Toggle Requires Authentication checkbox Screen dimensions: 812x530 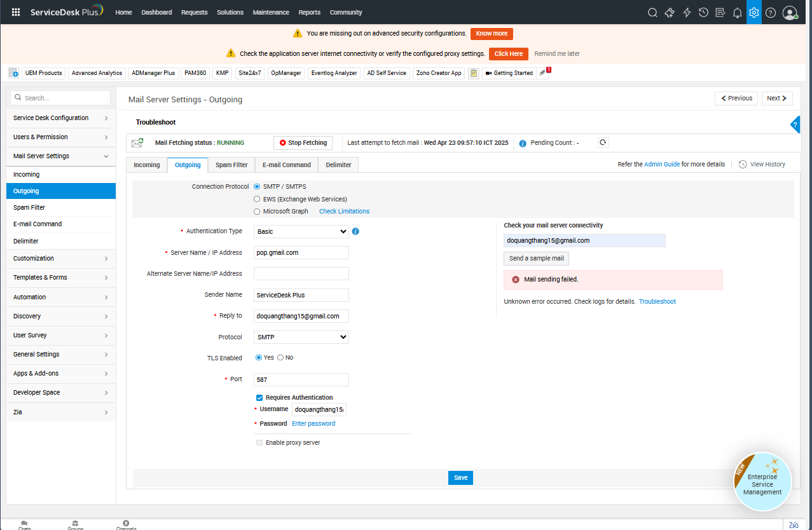tap(259, 398)
